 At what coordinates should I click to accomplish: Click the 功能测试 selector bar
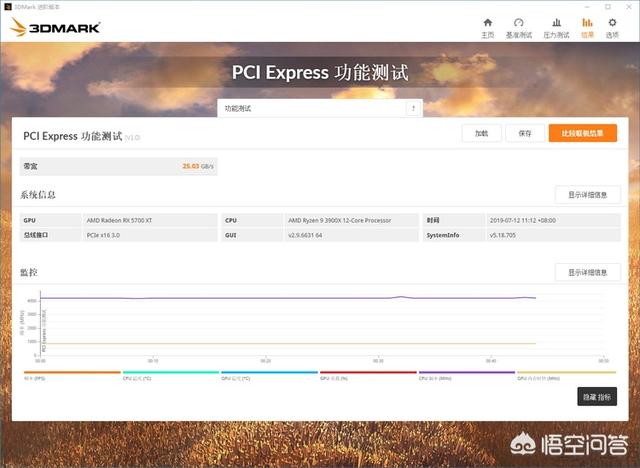pos(320,109)
